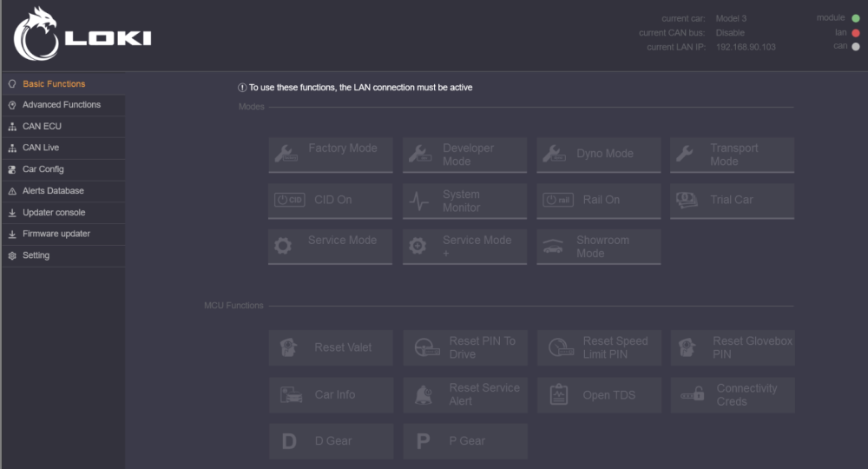Enable Service Mode

(330, 246)
